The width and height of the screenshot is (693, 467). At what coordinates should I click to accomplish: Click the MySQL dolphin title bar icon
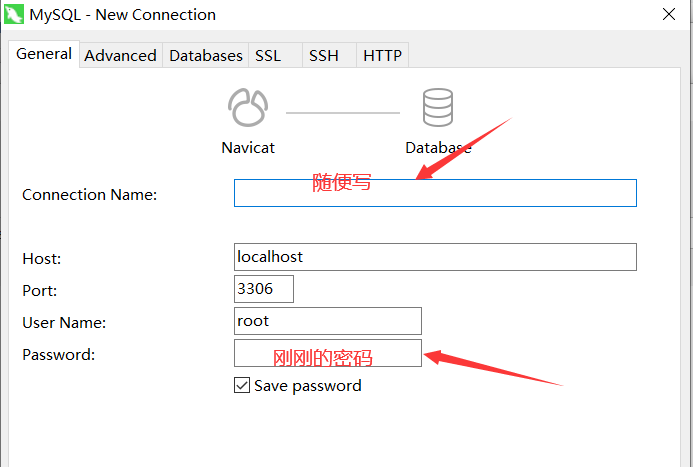click(14, 14)
